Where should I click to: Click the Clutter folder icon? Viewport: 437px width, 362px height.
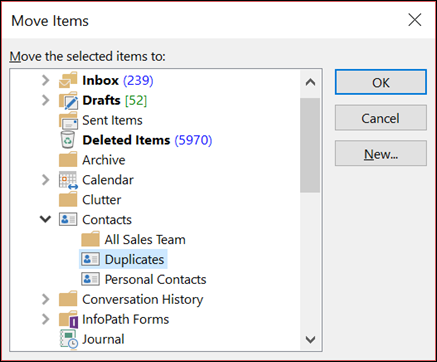click(68, 200)
